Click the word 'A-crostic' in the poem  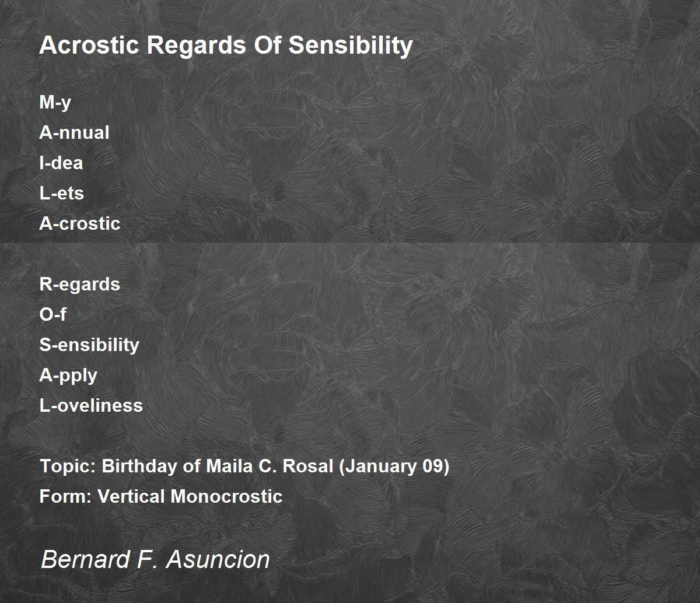(79, 223)
